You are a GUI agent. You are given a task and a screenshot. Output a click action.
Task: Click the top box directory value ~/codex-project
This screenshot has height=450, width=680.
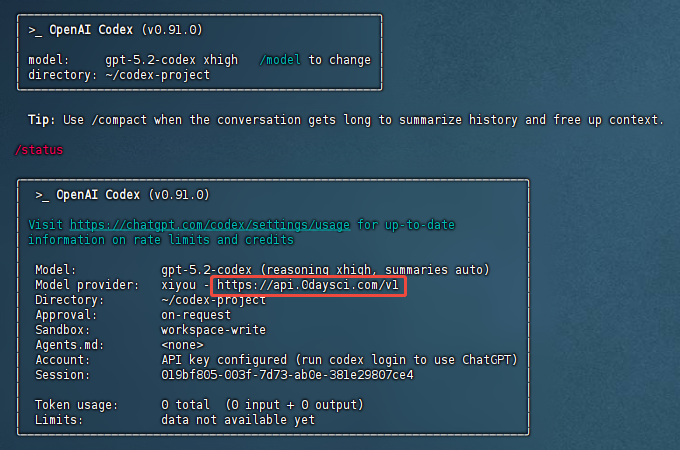pos(157,75)
